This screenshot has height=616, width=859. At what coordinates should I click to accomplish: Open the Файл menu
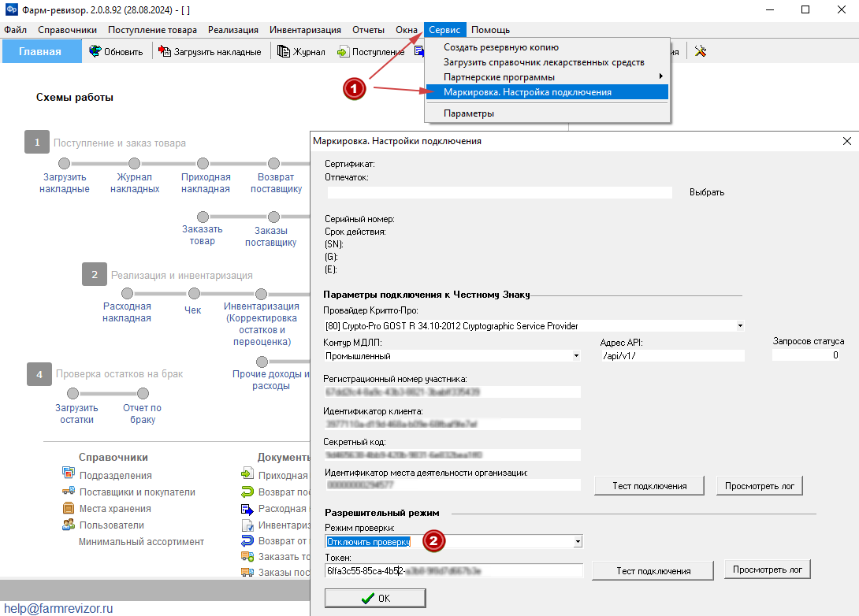click(15, 30)
